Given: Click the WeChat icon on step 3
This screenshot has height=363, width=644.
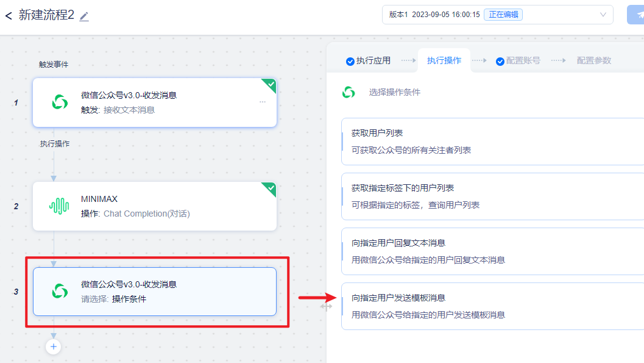Looking at the screenshot, I should tap(60, 291).
